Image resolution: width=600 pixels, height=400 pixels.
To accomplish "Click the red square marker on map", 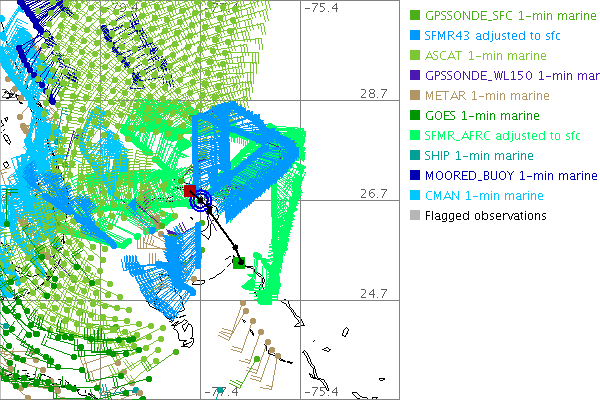I will coord(190,191).
